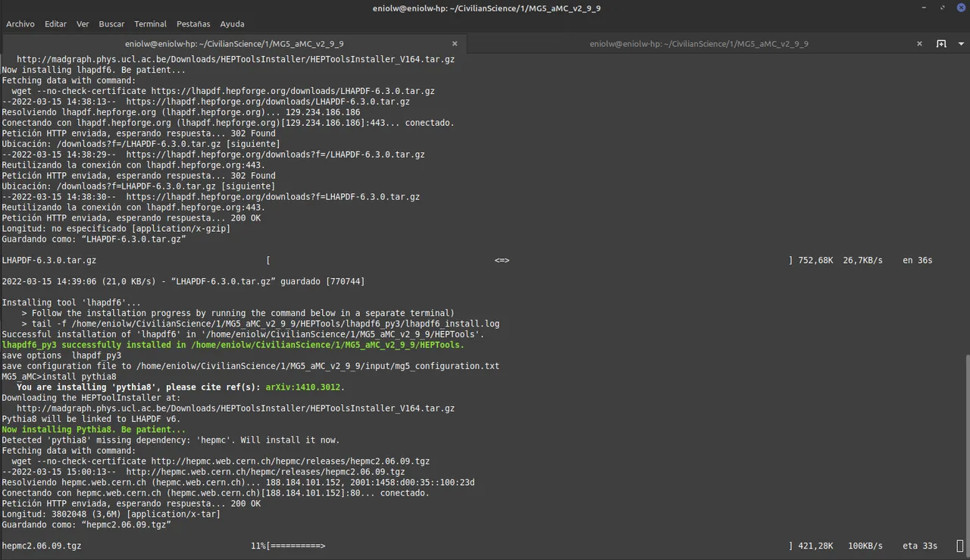Open the Editar menu

55,24
